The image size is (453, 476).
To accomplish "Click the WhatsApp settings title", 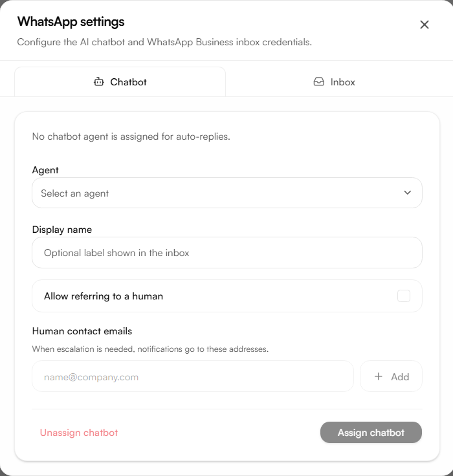I will (71, 22).
